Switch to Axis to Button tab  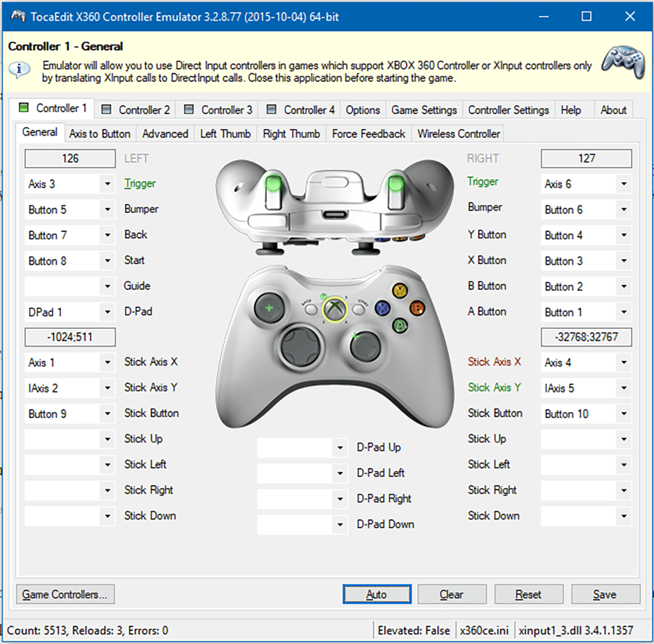[100, 134]
